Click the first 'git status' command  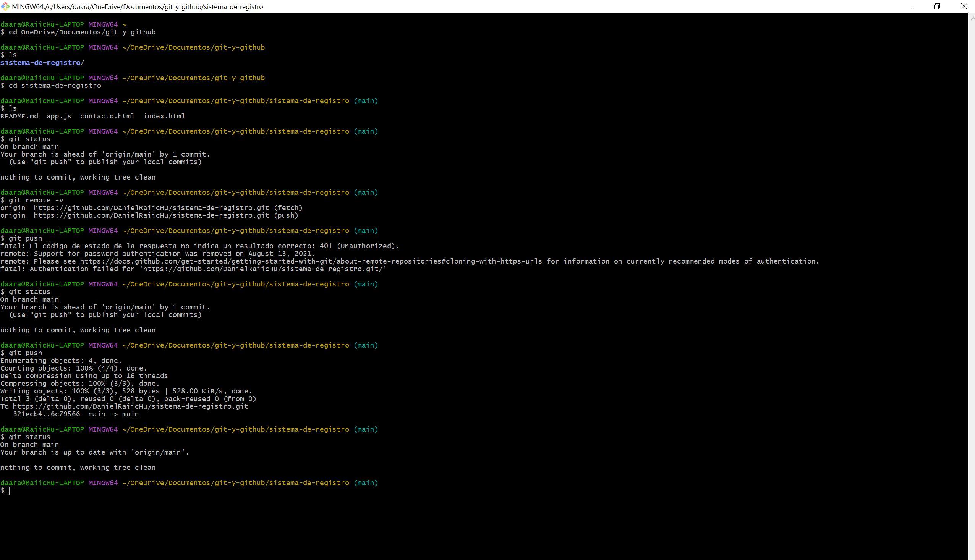click(29, 139)
